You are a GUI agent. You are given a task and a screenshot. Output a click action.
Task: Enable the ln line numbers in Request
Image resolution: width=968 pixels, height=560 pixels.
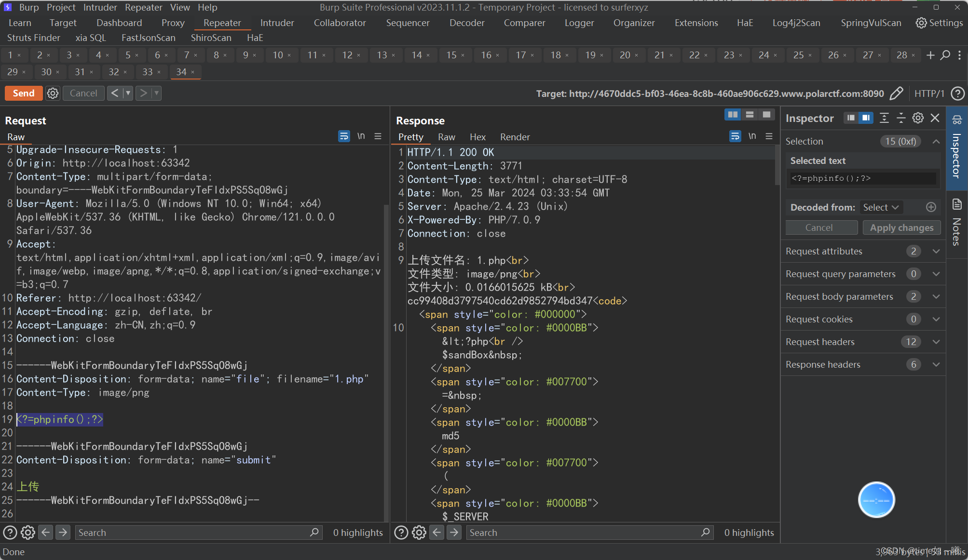360,136
